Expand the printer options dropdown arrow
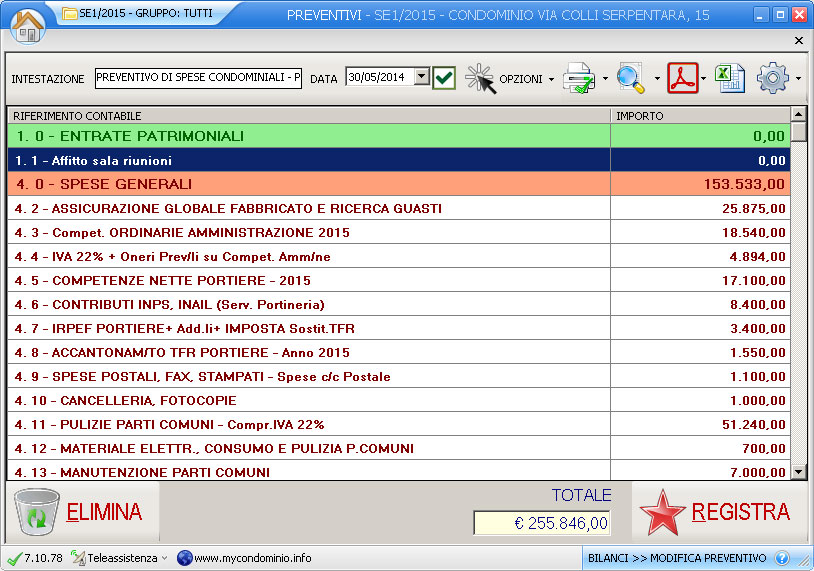814x571 pixels. 605,79
